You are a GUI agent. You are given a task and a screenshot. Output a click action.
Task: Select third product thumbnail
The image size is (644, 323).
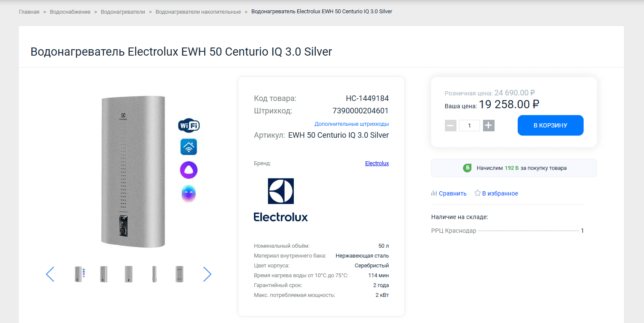point(128,274)
